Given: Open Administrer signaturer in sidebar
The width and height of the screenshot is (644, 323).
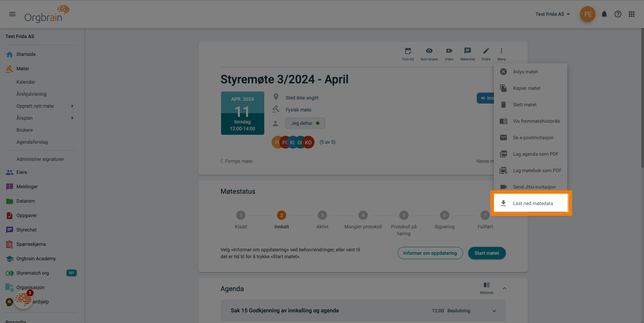Looking at the screenshot, I should pos(40,159).
